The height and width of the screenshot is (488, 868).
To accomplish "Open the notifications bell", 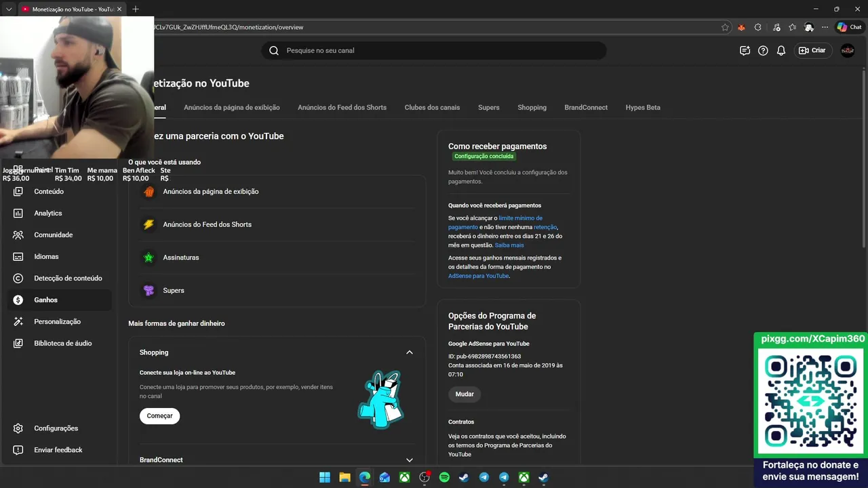I will point(781,51).
